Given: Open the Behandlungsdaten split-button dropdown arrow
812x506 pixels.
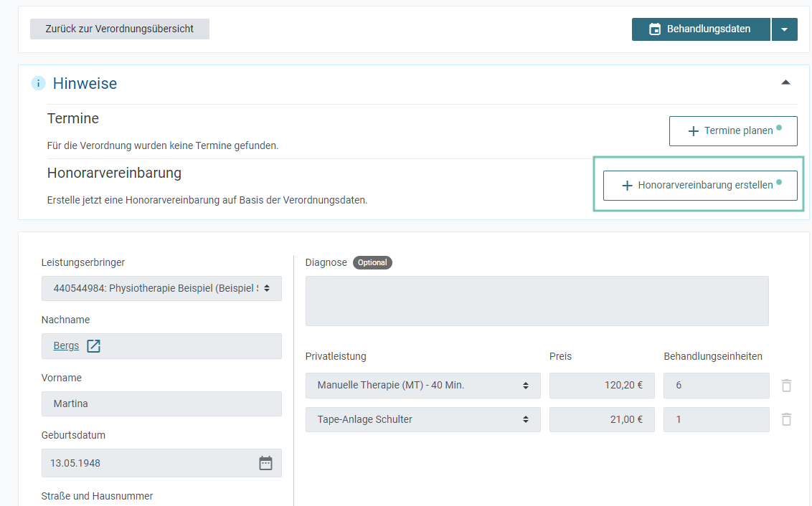Looking at the screenshot, I should tap(785, 29).
